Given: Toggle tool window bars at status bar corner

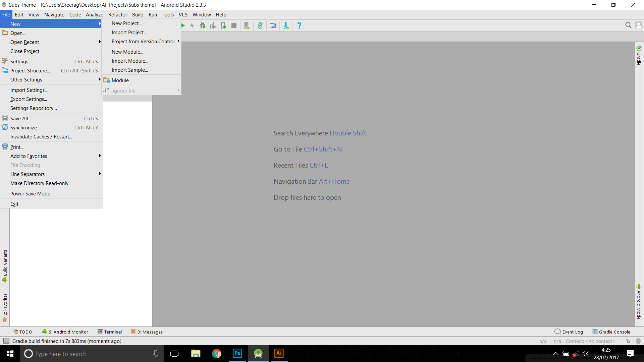Looking at the screenshot, I should 6,341.
